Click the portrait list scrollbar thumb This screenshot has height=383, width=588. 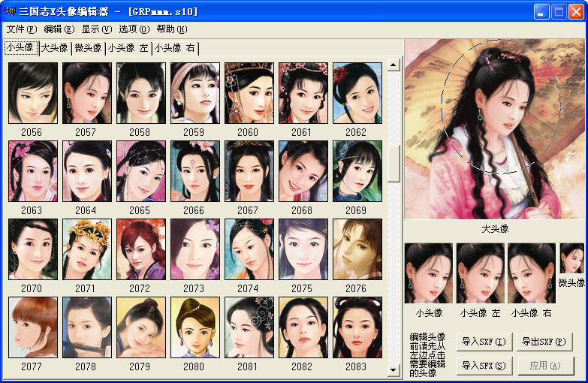(393, 164)
